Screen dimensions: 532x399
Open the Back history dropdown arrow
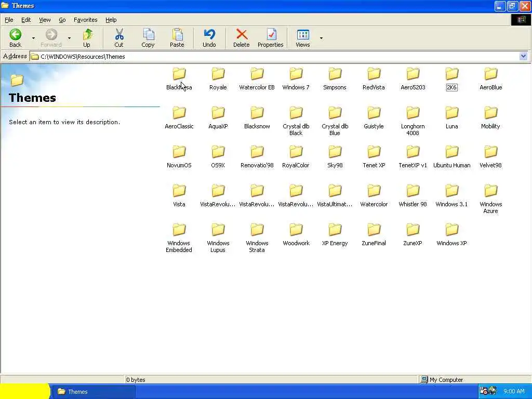33,38
